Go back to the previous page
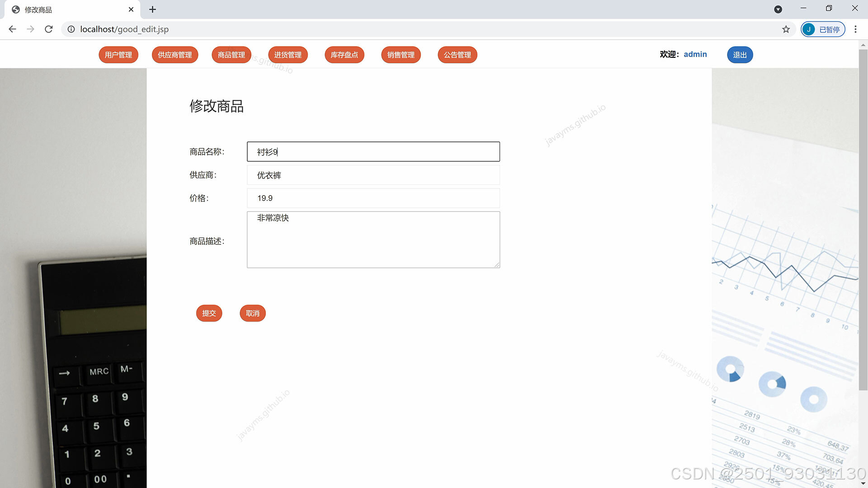868x488 pixels. 12,29
